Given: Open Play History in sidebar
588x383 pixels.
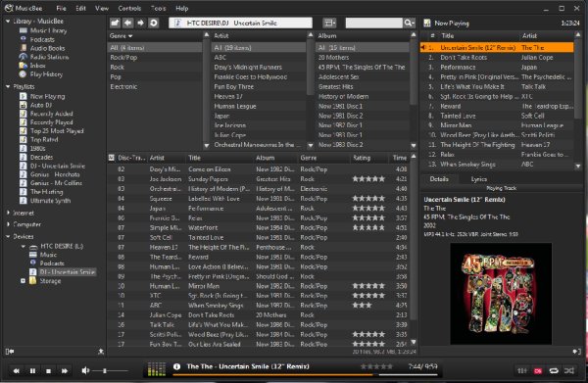Looking at the screenshot, I should pyautogui.click(x=46, y=74).
